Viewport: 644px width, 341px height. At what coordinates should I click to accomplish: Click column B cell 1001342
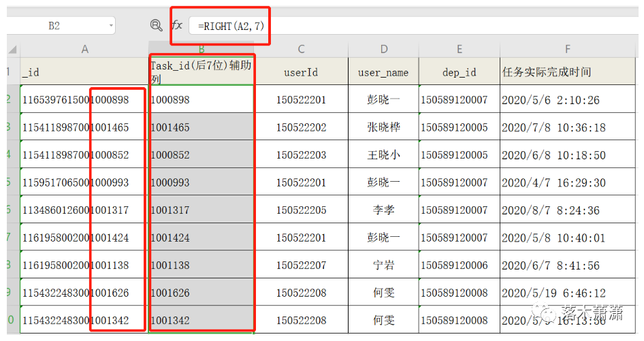[x=202, y=320]
